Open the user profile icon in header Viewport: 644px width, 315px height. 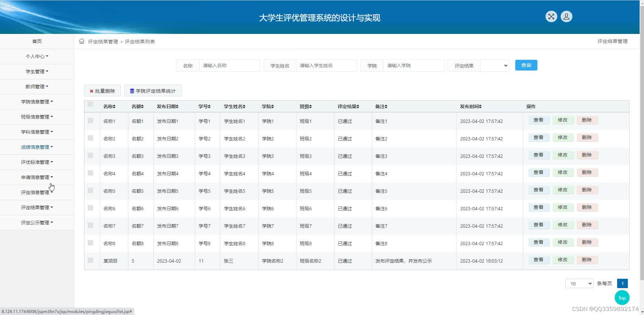[566, 16]
